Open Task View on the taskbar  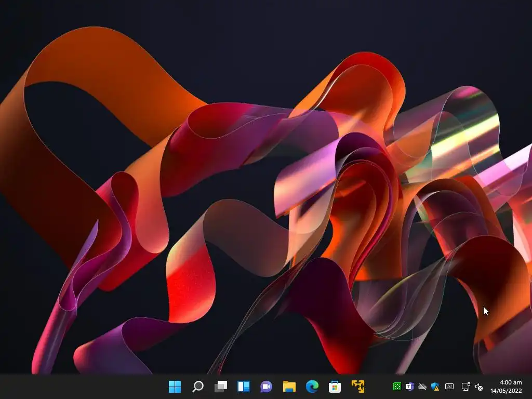tap(221, 387)
